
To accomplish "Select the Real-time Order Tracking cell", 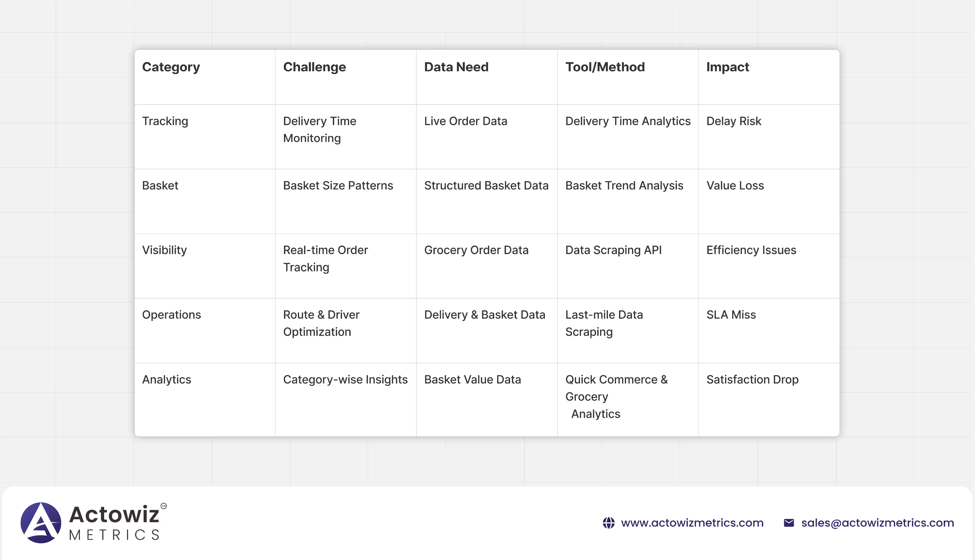I will 325,258.
